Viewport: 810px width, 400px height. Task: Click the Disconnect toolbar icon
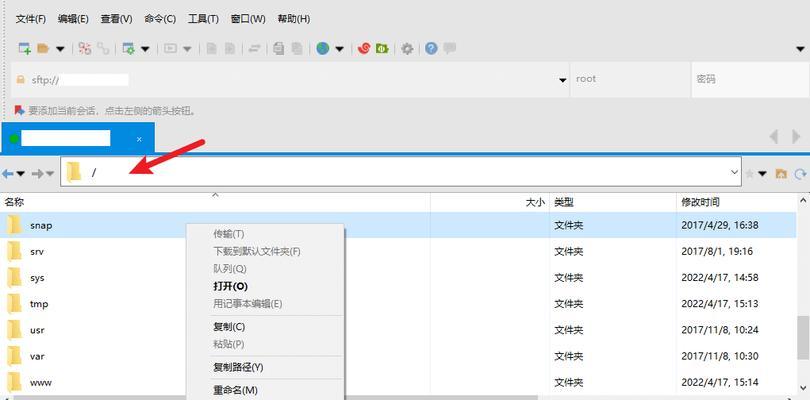[x=85, y=49]
